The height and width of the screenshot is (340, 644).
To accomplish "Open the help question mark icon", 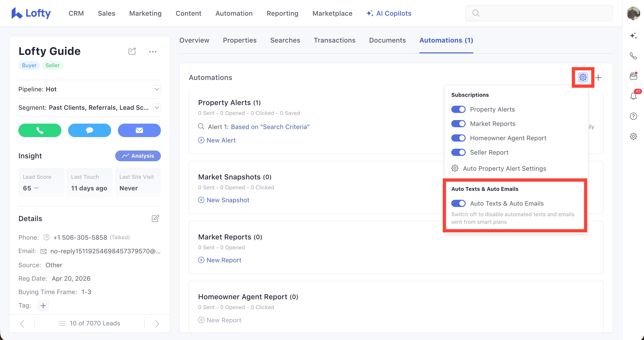I will pyautogui.click(x=633, y=116).
